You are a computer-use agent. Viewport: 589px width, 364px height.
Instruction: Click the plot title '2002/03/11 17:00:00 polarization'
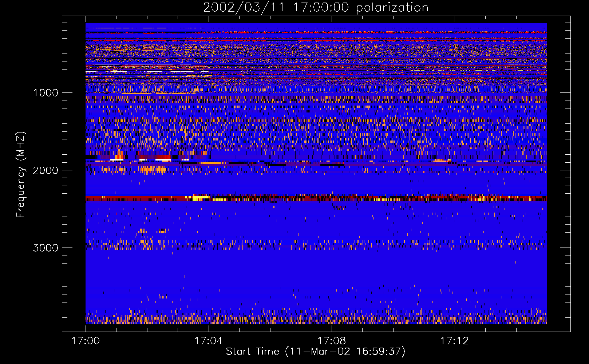pyautogui.click(x=316, y=8)
